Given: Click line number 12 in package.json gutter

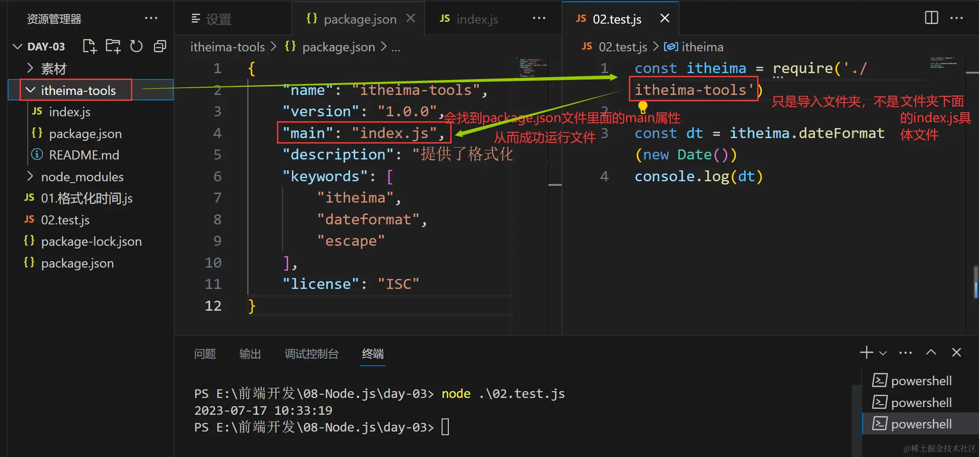Looking at the screenshot, I should pos(213,306).
